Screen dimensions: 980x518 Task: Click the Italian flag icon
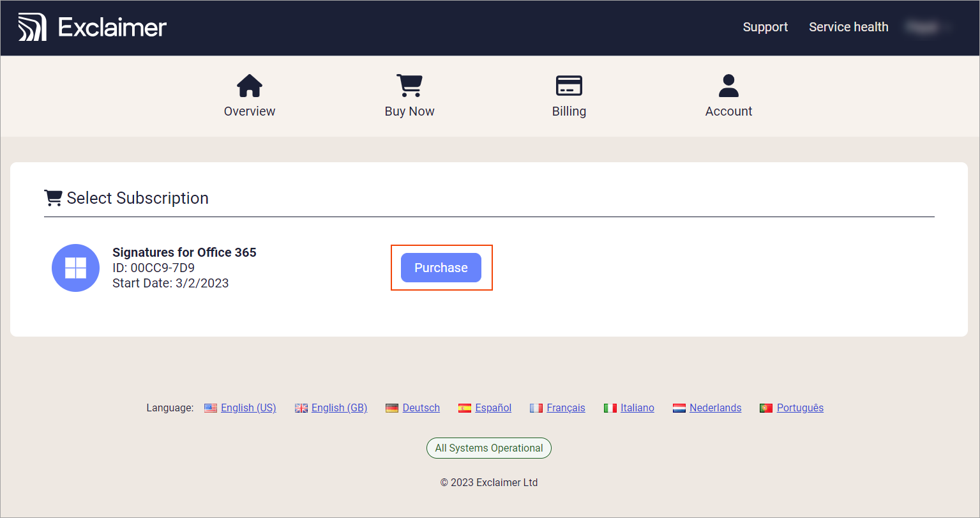tap(610, 408)
